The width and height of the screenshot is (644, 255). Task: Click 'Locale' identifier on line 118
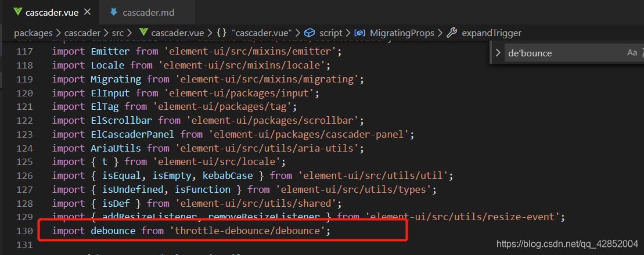click(x=108, y=65)
